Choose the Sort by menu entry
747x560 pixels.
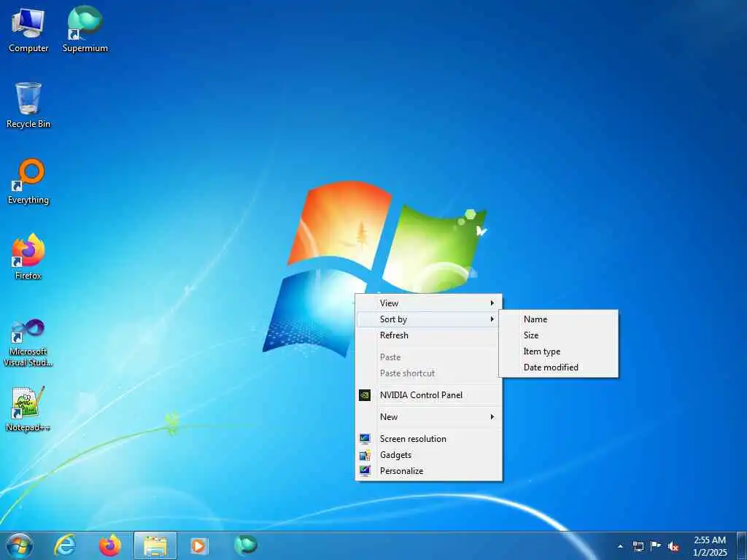[429, 319]
